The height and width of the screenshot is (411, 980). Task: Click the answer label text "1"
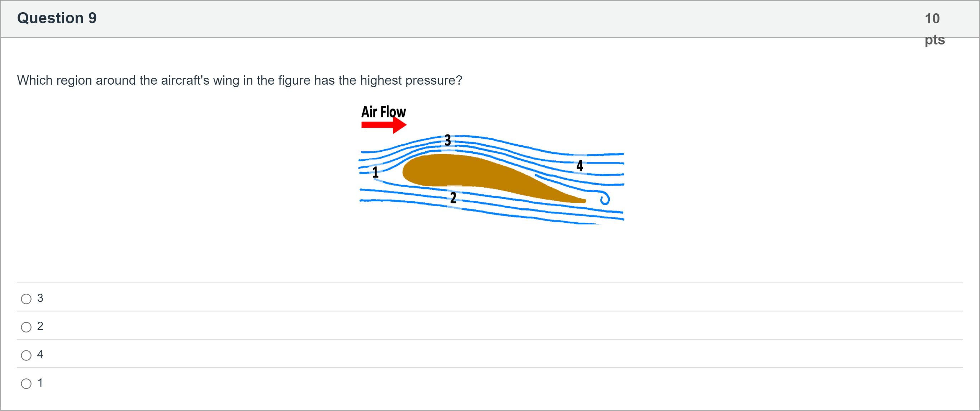tap(40, 383)
